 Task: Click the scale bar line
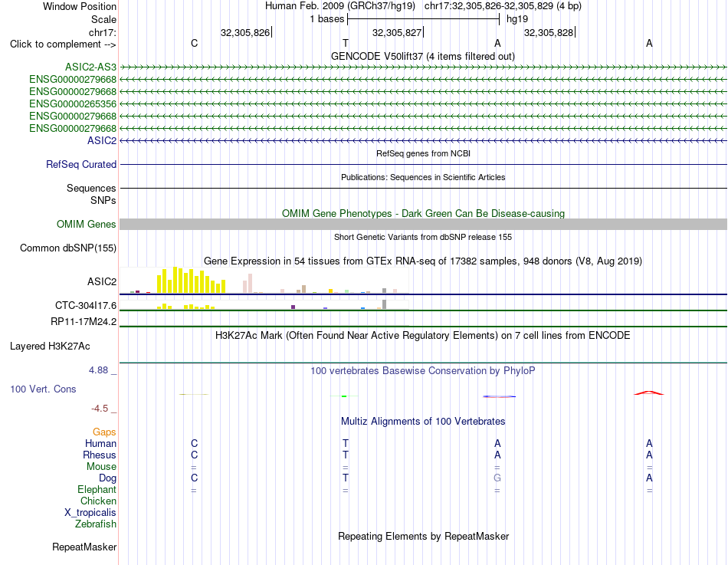click(x=424, y=19)
